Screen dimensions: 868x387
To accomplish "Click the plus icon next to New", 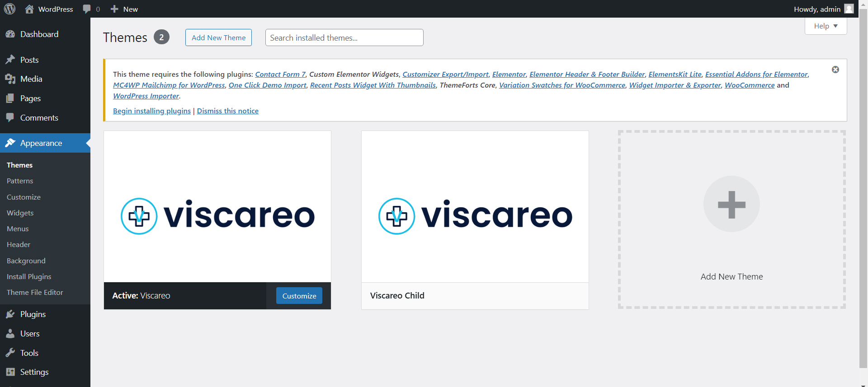I will 114,9.
